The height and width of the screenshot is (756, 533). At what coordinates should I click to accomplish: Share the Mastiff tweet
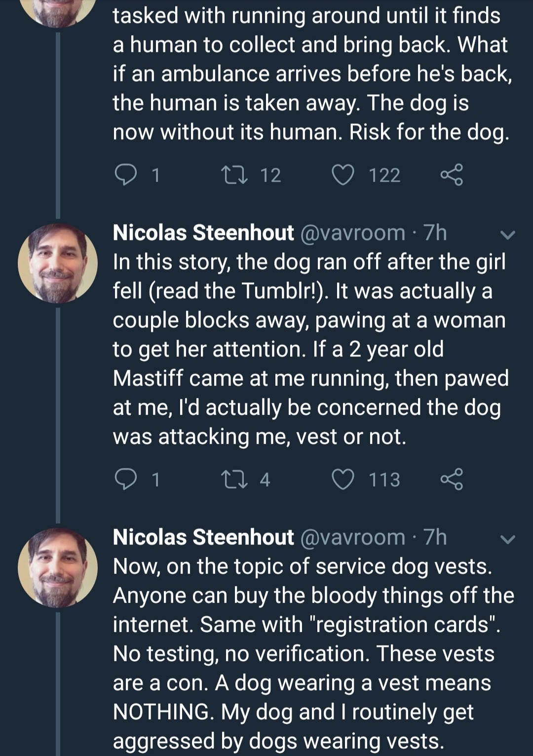[x=452, y=479]
